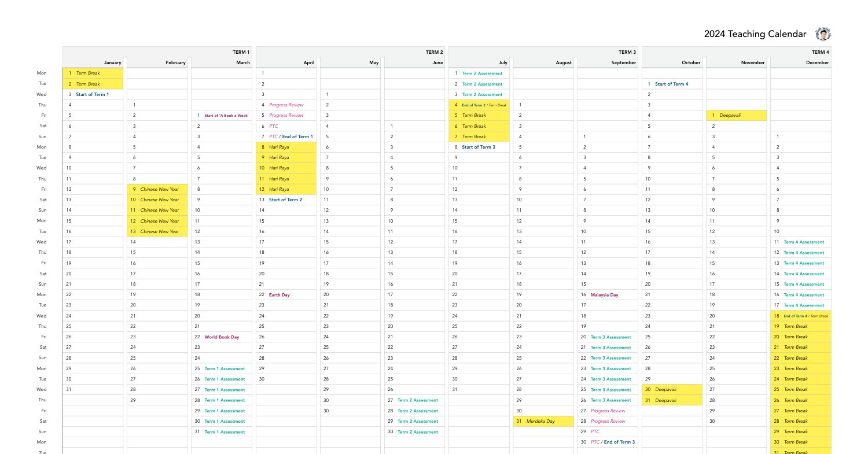
Task: Click December 25 'Term Break' cell
Action: [x=801, y=389]
